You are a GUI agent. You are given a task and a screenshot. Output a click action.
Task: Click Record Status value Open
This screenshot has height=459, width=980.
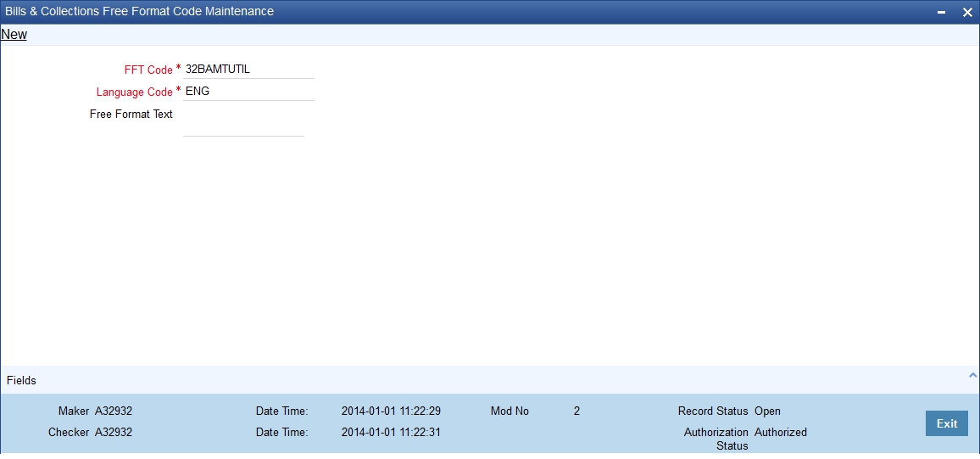(767, 411)
